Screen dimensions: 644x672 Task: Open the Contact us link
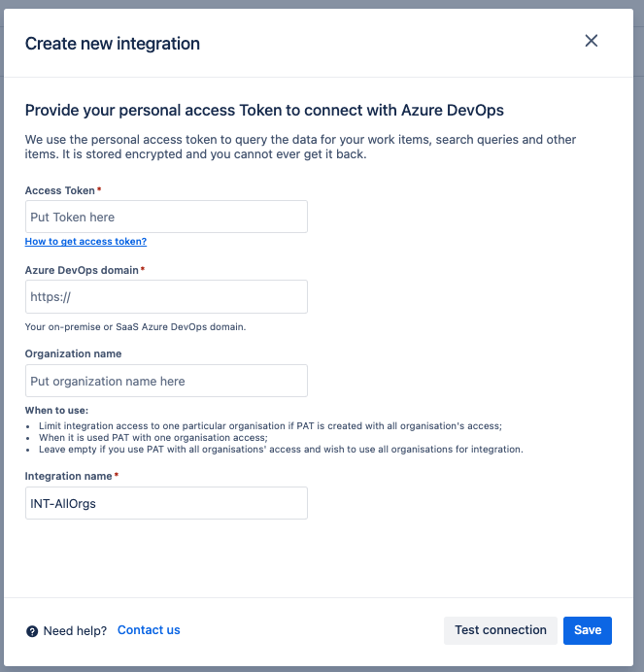[x=149, y=630]
